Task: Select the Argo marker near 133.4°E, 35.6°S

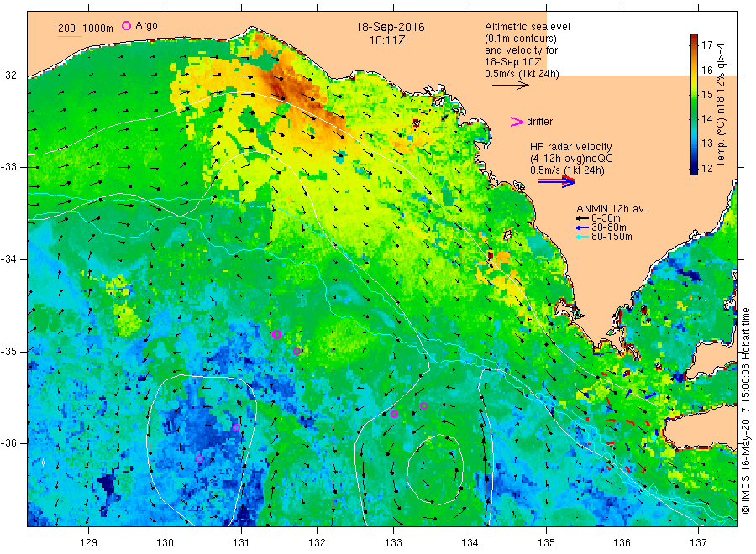Action: coord(424,405)
